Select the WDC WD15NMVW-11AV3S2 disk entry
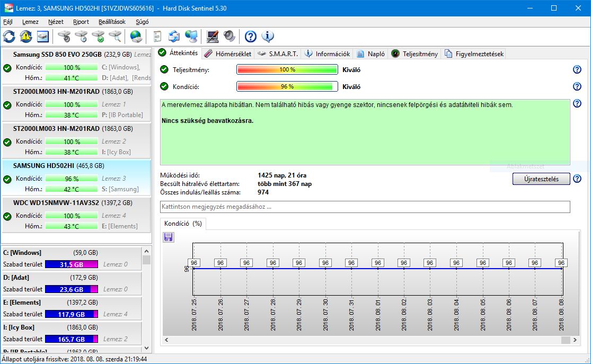Viewport: 591px width, 364px height. (76, 215)
